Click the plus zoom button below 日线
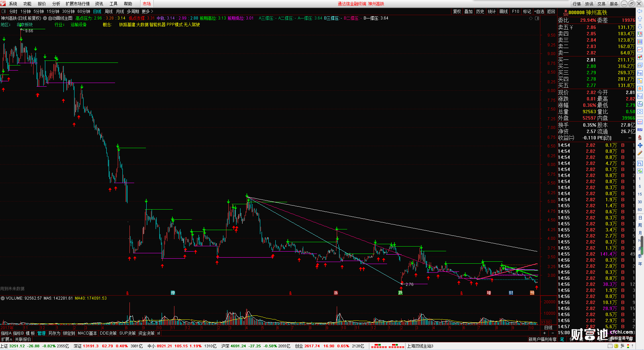Screen dimensions: 644x350 coord(544,333)
